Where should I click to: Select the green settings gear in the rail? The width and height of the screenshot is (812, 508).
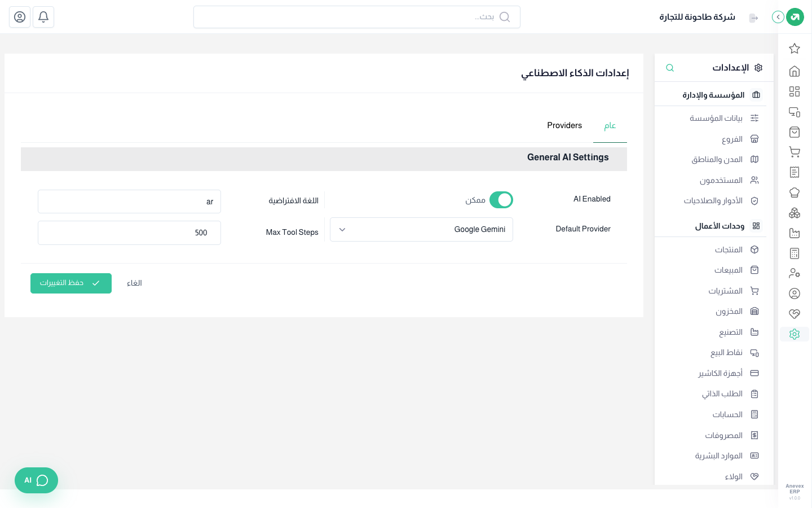click(x=795, y=334)
